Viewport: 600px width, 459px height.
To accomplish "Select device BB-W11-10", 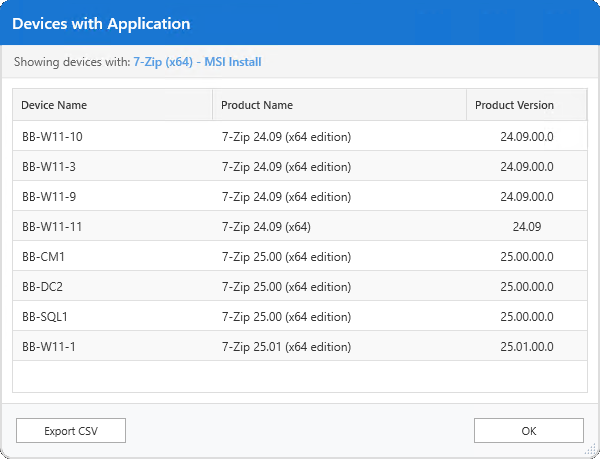I will [52, 137].
